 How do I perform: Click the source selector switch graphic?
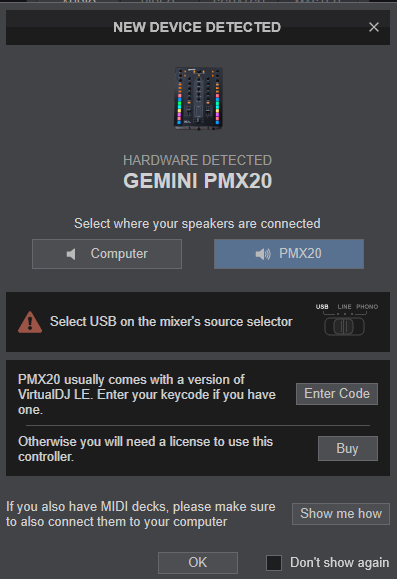point(344,327)
